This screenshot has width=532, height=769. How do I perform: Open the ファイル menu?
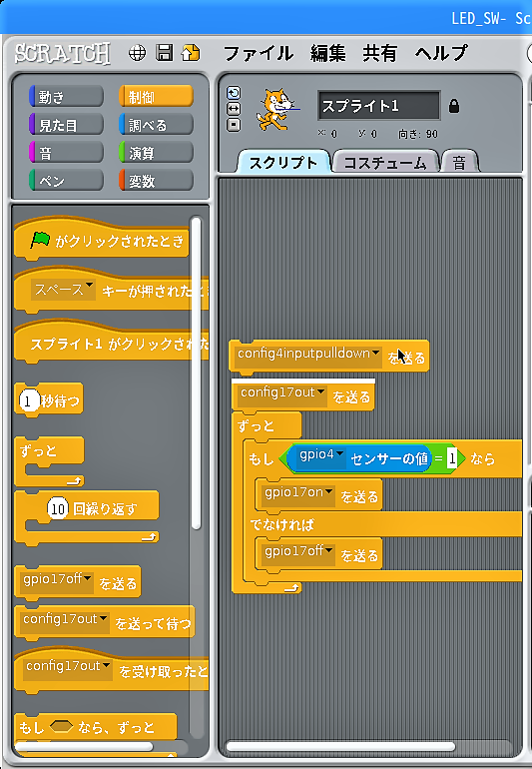click(259, 53)
